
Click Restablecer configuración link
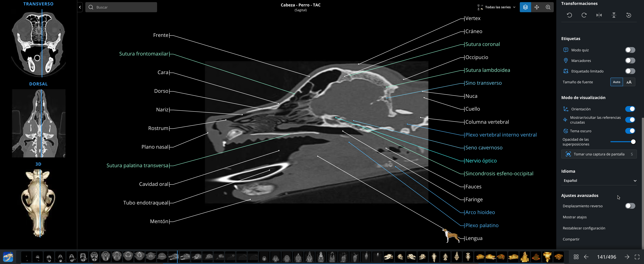(x=584, y=228)
